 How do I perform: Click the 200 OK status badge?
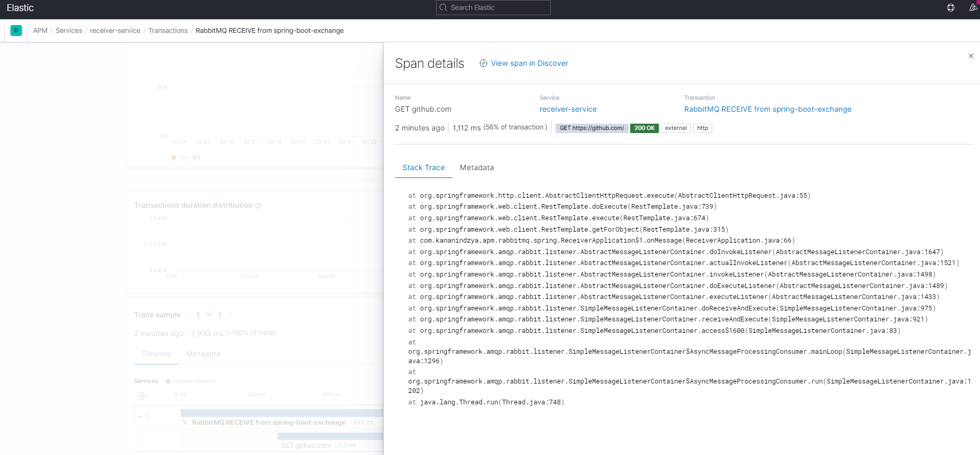(644, 128)
